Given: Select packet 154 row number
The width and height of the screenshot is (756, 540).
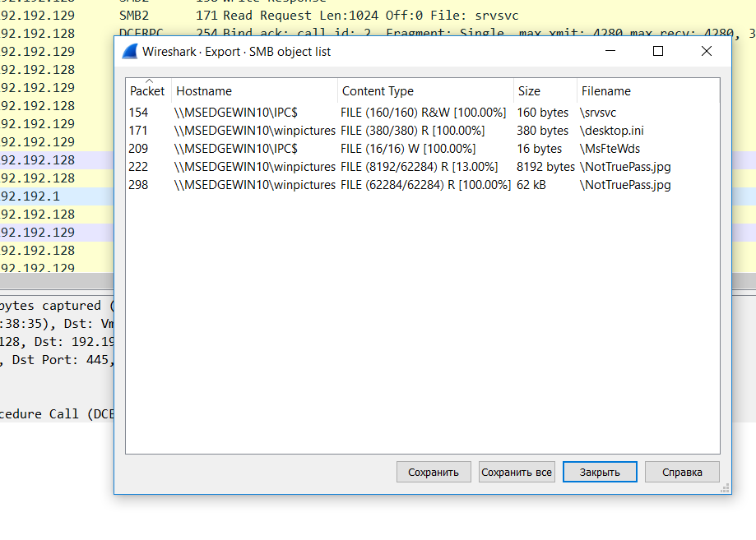Looking at the screenshot, I should 138,113.
